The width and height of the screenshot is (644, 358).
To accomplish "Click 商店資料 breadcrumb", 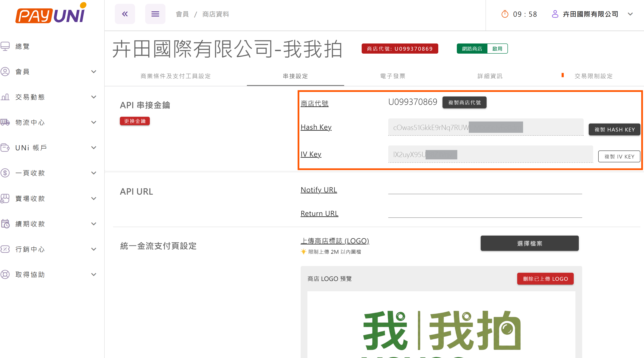I will (215, 14).
